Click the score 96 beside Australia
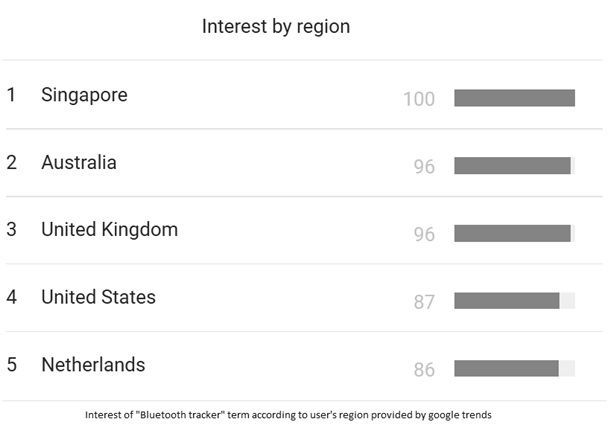 click(x=424, y=167)
